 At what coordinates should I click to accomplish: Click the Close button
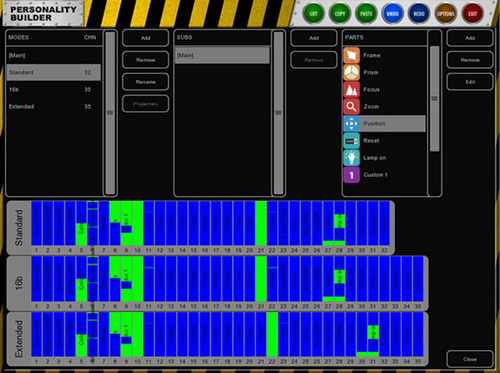click(x=470, y=359)
